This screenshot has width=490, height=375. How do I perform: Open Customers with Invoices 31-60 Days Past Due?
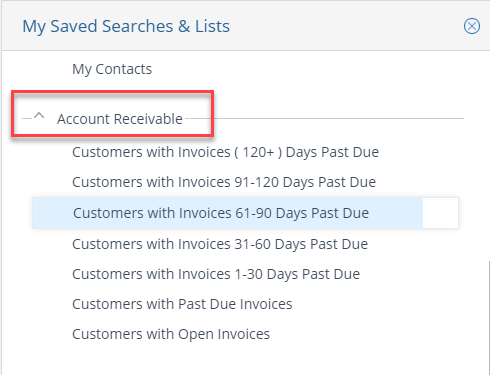coord(220,244)
